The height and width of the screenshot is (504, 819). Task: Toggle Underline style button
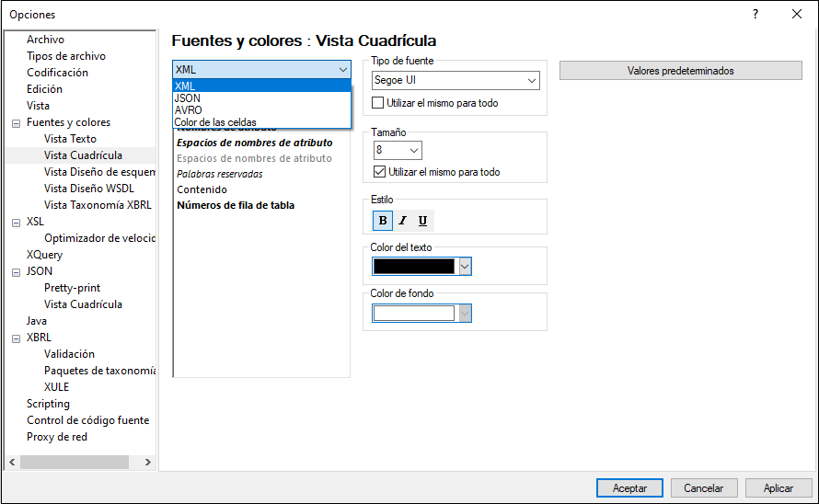(422, 221)
